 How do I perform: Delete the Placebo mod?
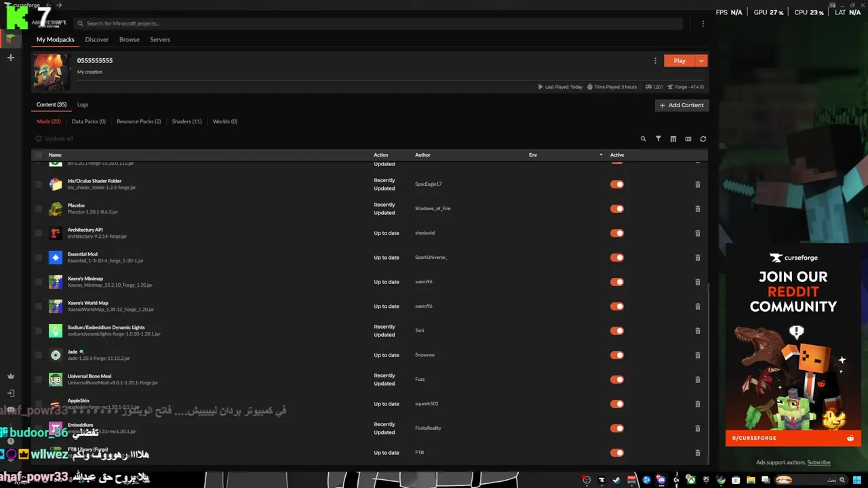(697, 209)
